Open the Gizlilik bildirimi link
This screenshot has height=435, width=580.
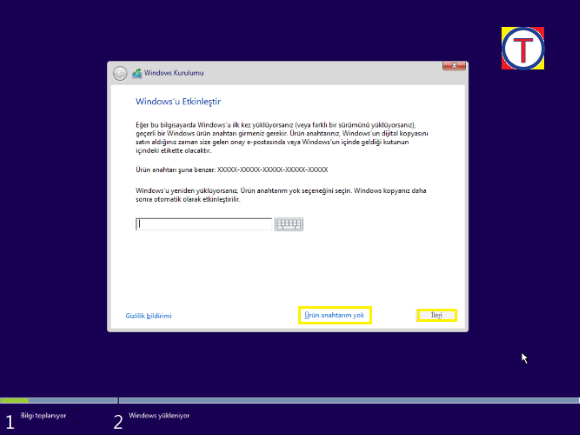pos(148,316)
